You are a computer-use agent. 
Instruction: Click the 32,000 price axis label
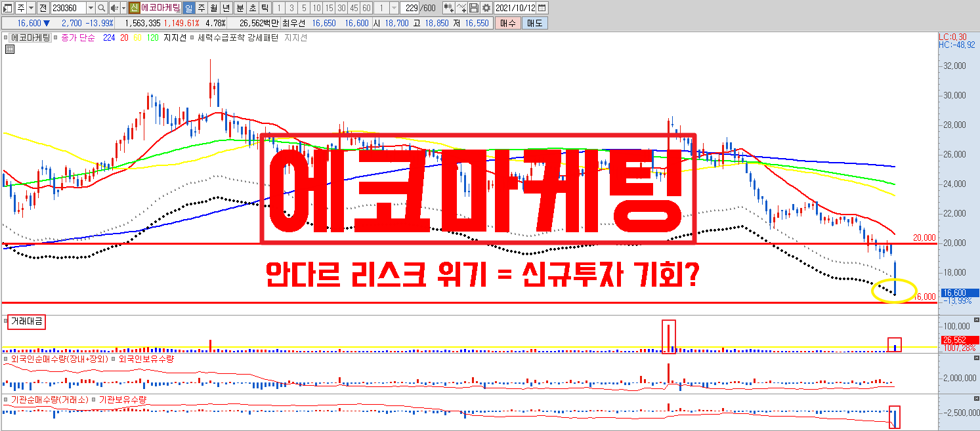click(956, 66)
